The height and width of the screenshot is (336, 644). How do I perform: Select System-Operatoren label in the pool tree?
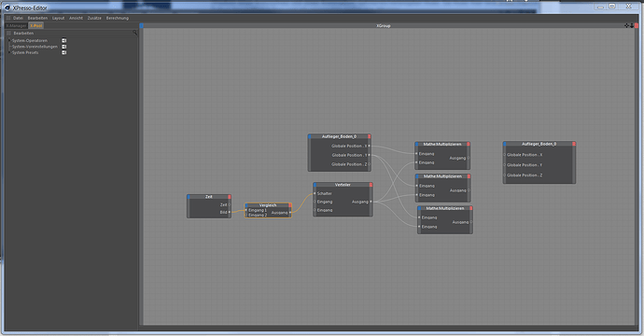pos(30,41)
